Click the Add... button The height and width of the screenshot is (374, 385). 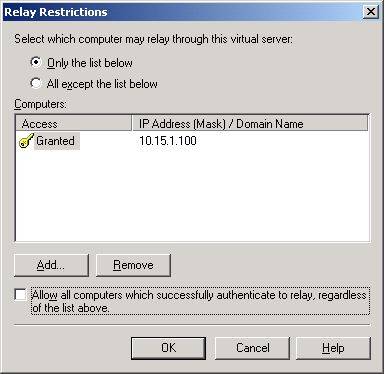coord(51,265)
